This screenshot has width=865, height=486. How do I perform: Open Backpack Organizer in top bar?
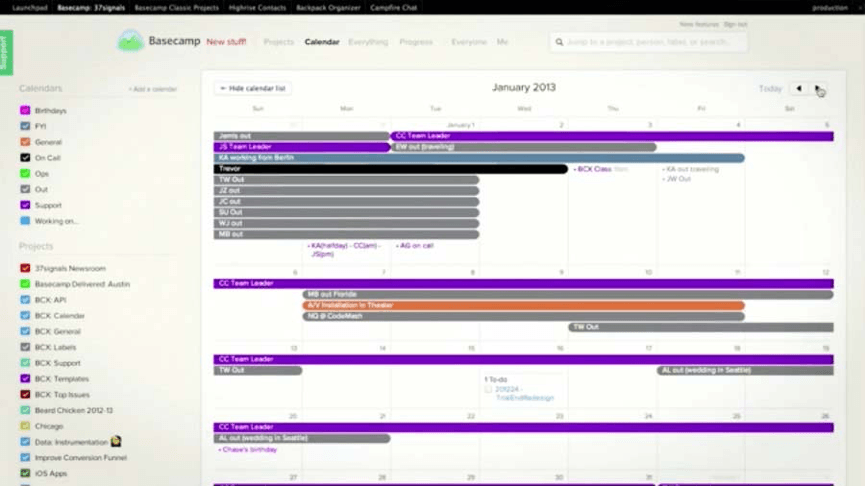click(x=328, y=8)
